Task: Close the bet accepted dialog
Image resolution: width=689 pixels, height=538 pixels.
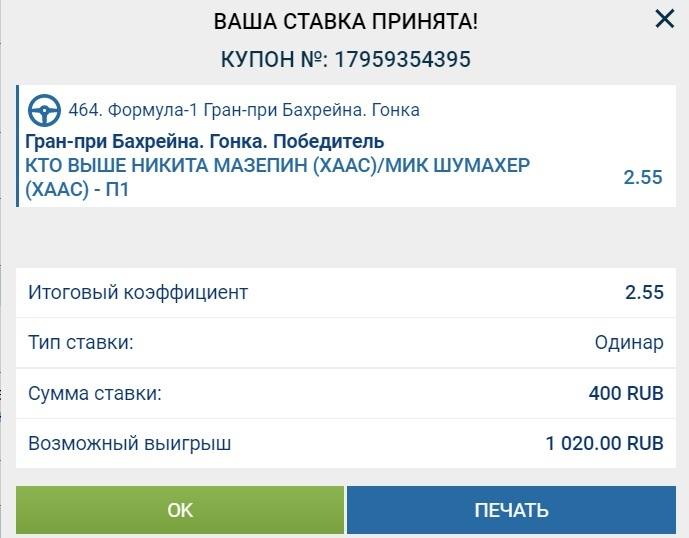Action: pos(664,19)
